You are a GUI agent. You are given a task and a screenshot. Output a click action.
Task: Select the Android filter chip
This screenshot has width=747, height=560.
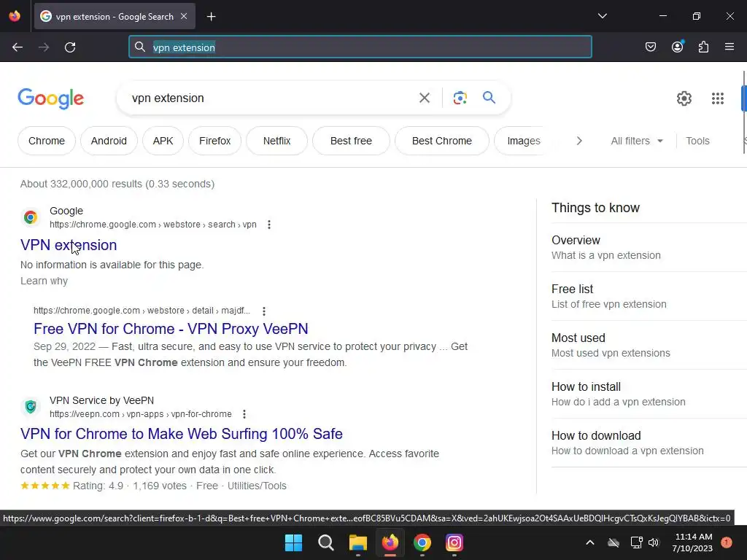109,141
